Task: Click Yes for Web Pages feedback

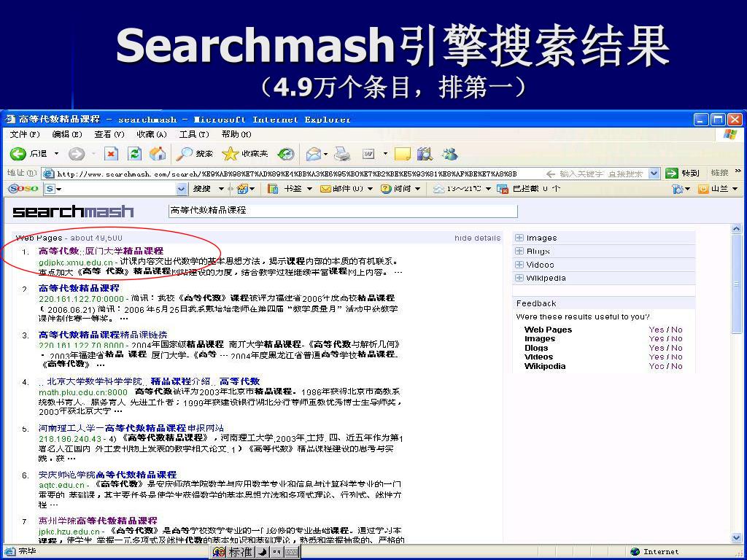Action: pyautogui.click(x=656, y=329)
